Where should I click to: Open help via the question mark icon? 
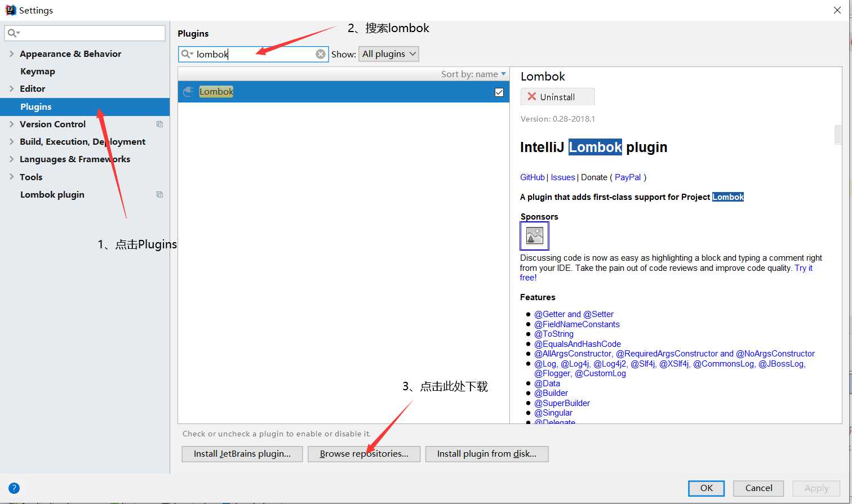click(14, 488)
